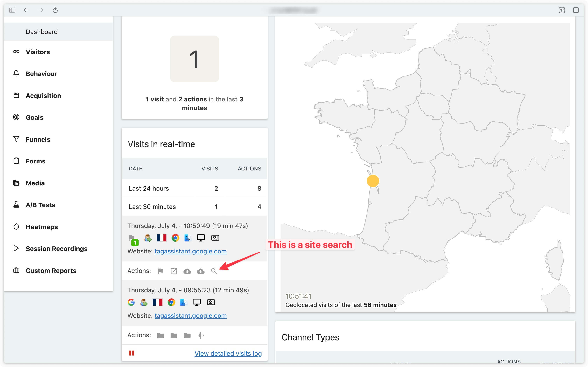Toggle the Goals sidebar section
The width and height of the screenshot is (588, 367).
34,117
